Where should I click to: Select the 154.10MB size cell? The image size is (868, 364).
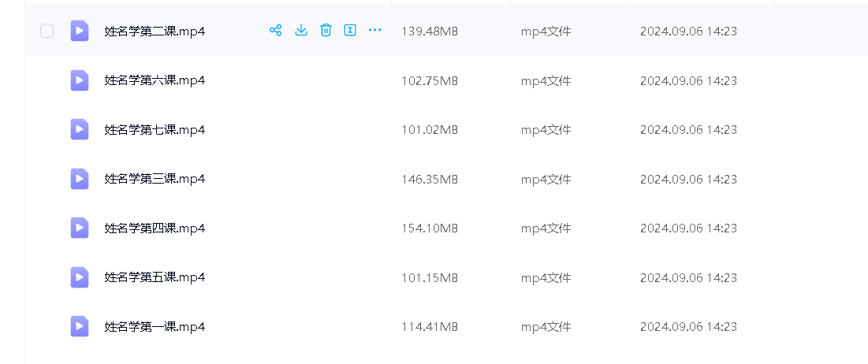pyautogui.click(x=430, y=228)
